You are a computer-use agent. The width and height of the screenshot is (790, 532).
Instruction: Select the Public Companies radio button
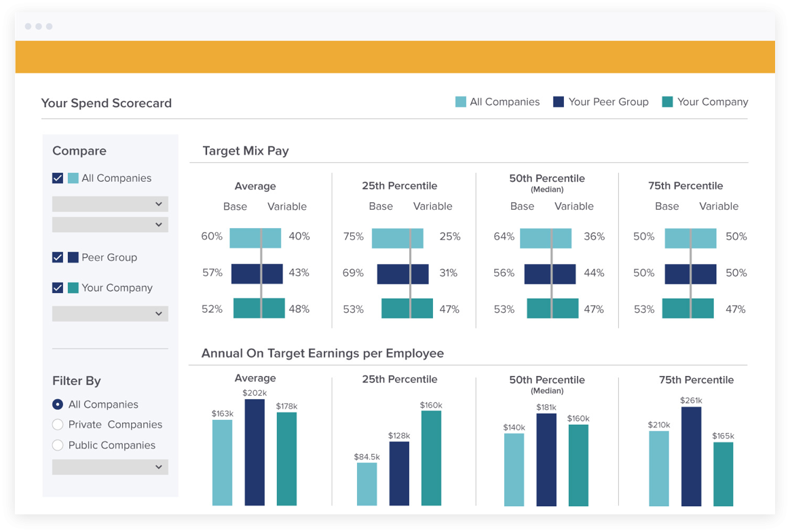tap(58, 445)
